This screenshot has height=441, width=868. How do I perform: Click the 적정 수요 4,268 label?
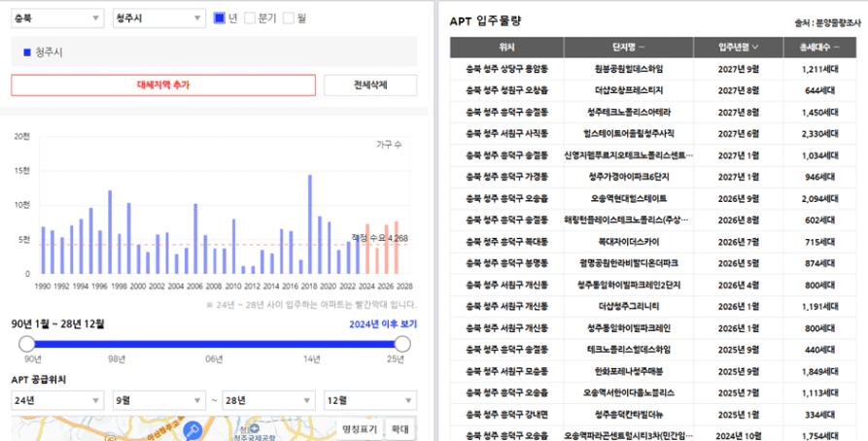tap(380, 238)
